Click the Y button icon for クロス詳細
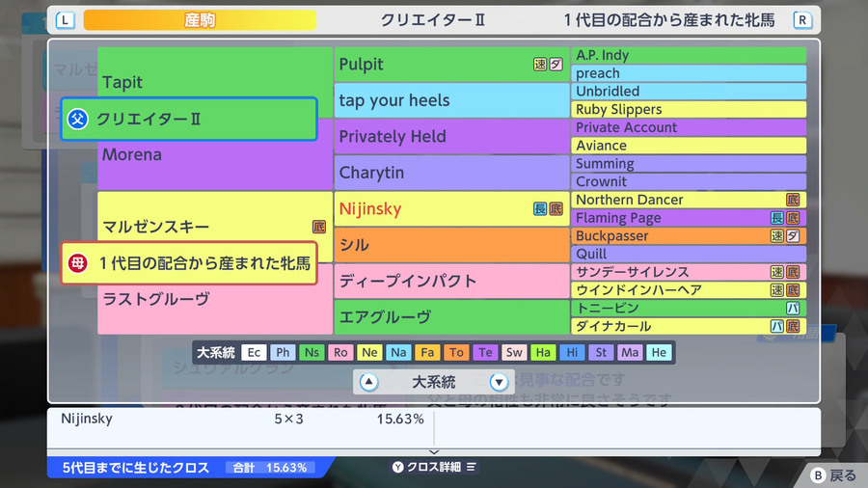Screen dimensions: 868x488 click(x=398, y=467)
